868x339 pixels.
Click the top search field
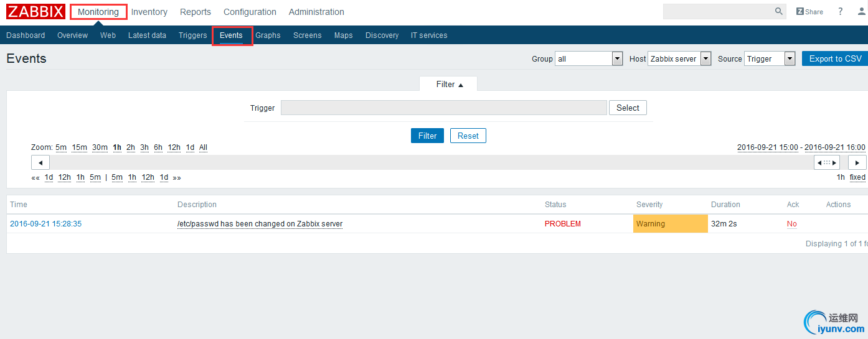pos(718,11)
